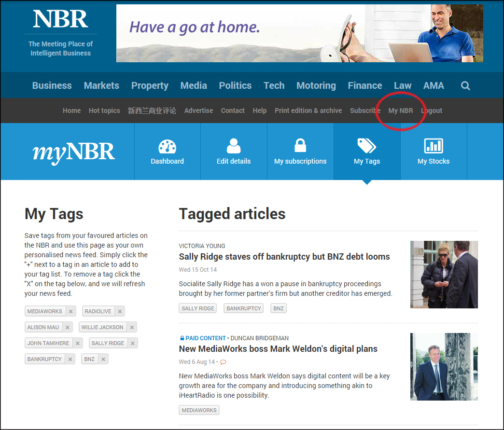The width and height of the screenshot is (504, 430).
Task: Click the ALISON MAU saved tag label
Action: tap(43, 327)
